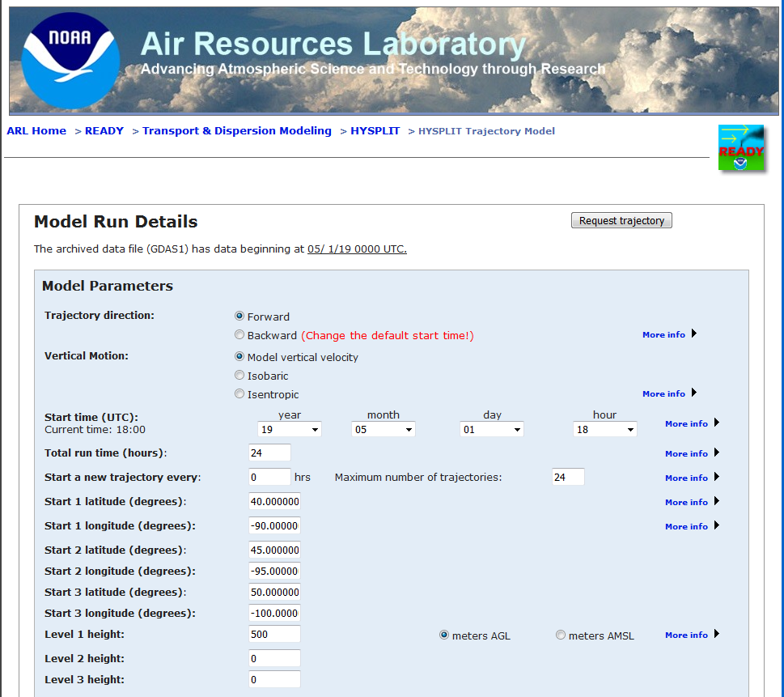
Task: Open More info for Start 1 latitude
Action: pyautogui.click(x=686, y=503)
